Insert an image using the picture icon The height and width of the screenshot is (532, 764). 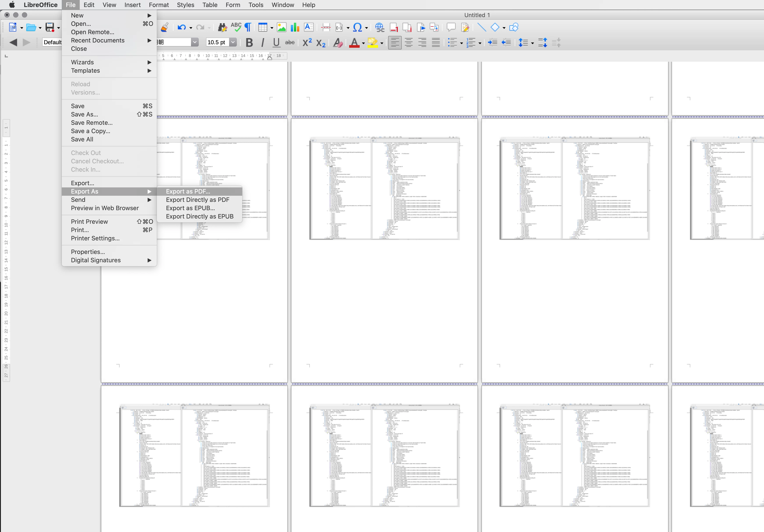click(x=281, y=27)
